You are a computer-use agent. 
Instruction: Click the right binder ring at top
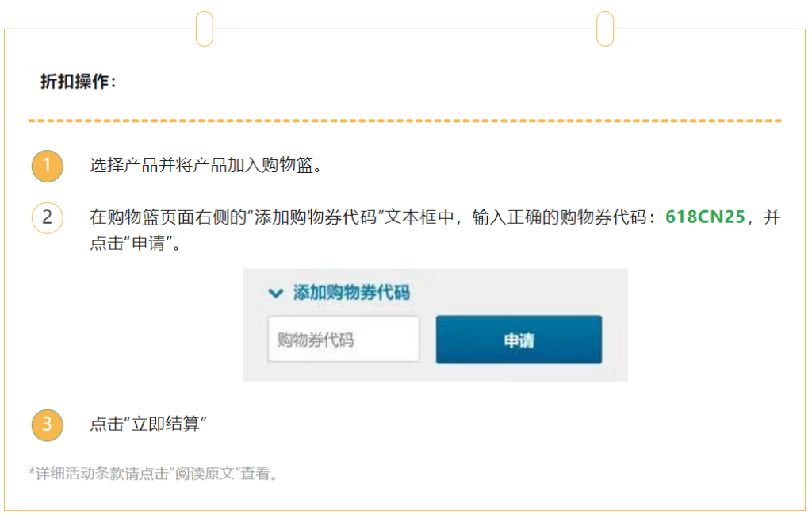coord(605,29)
